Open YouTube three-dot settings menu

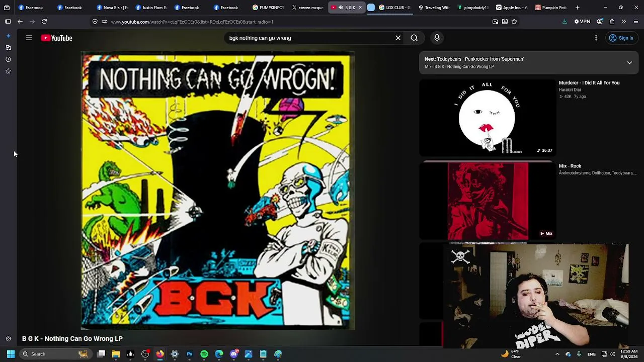click(x=596, y=38)
